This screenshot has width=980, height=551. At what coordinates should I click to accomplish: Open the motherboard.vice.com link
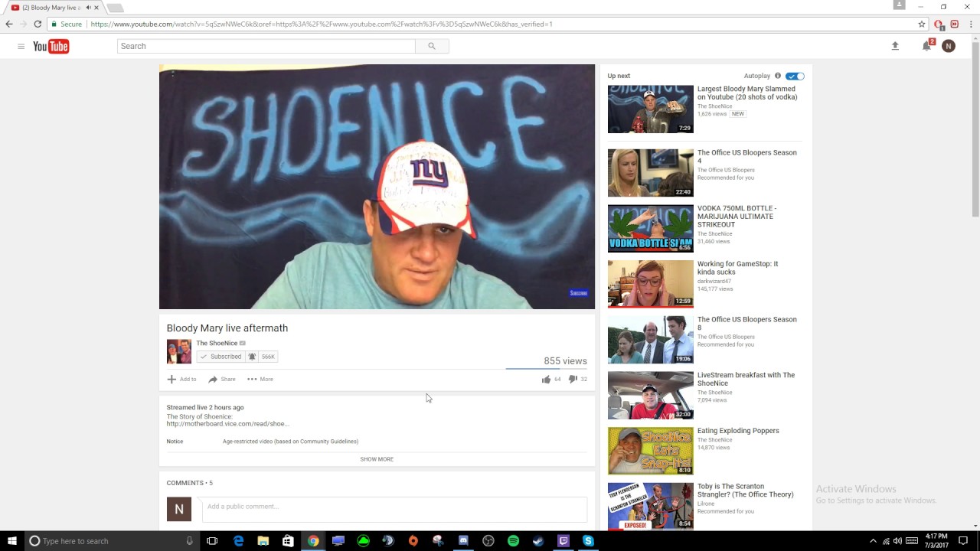coord(227,424)
